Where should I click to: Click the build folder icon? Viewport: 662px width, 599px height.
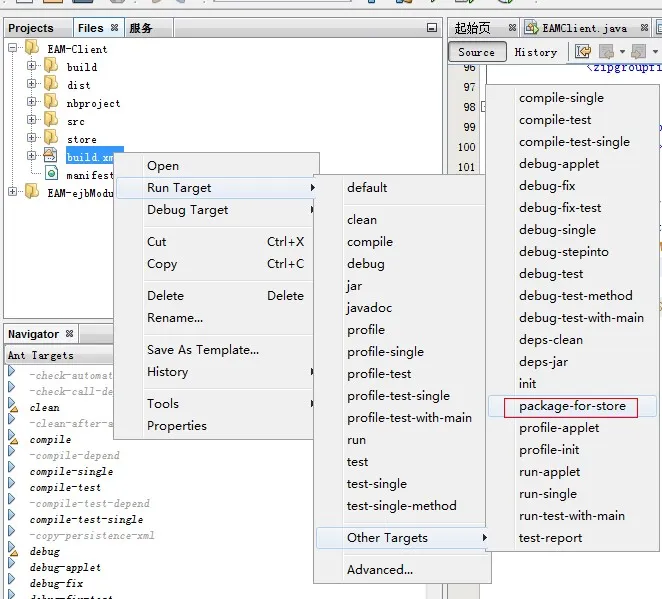tap(51, 66)
